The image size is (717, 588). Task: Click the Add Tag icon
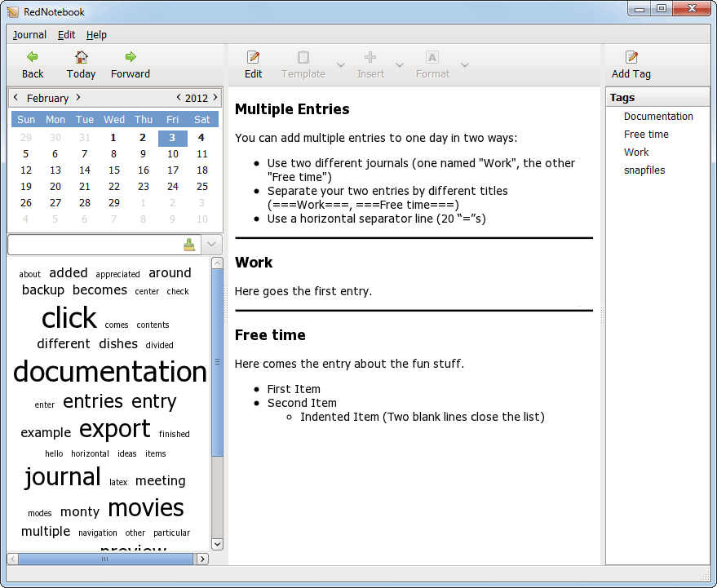631,57
